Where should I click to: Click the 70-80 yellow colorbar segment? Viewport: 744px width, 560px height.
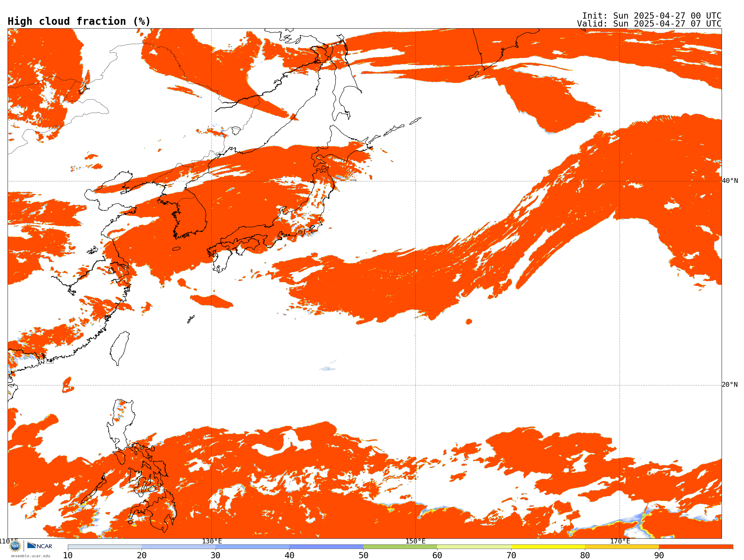(548, 547)
